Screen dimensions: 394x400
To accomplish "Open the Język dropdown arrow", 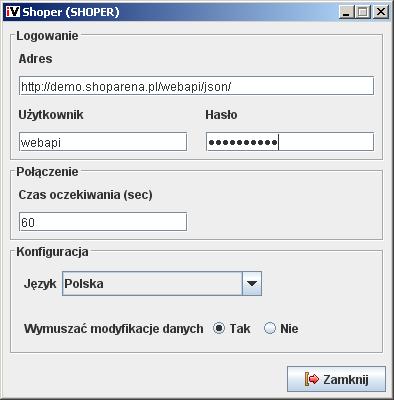I will tap(252, 283).
